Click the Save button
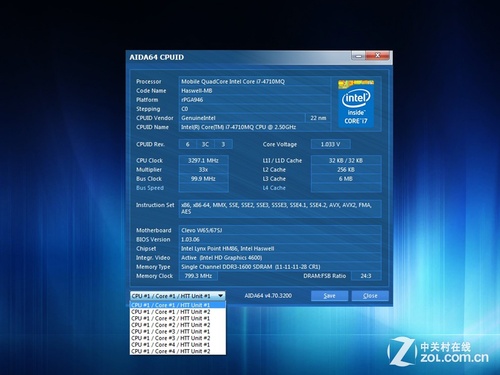Viewport: 500px width, 375px height. coord(329,296)
